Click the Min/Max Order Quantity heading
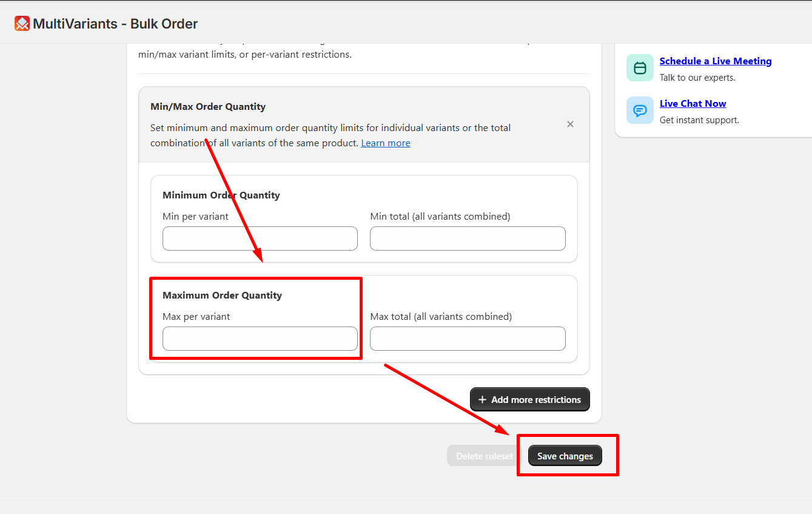 (x=208, y=107)
